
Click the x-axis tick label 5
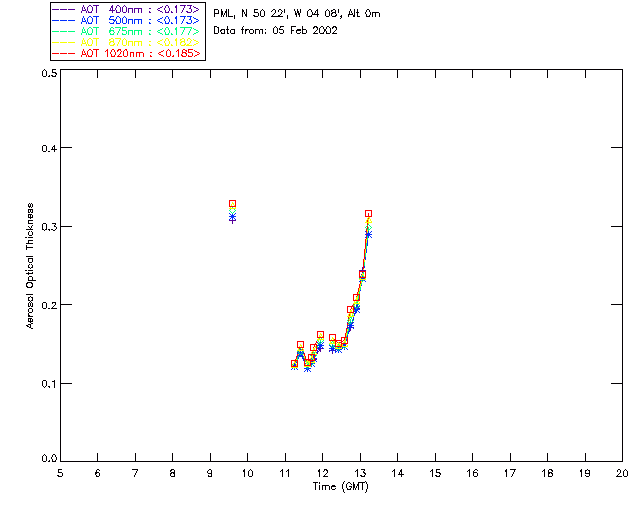[x=60, y=473]
